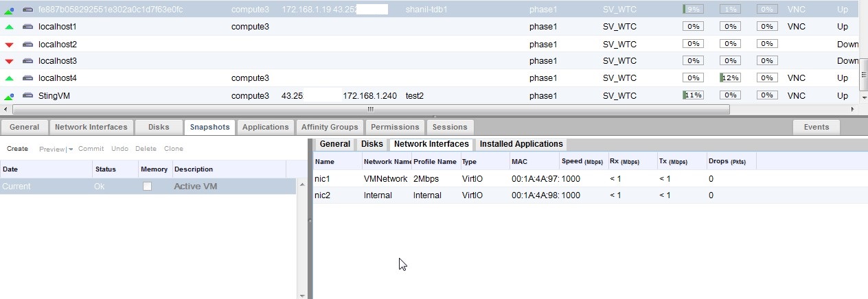Screen dimensions: 868x299
Task: Click the snapshot list scroll-down arrow
Action: point(302,295)
